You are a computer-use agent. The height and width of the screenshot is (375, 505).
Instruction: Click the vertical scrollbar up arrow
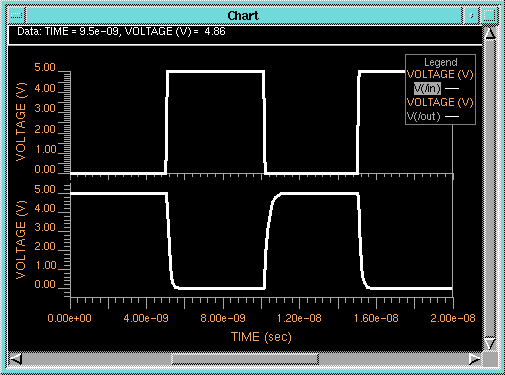[x=490, y=34]
